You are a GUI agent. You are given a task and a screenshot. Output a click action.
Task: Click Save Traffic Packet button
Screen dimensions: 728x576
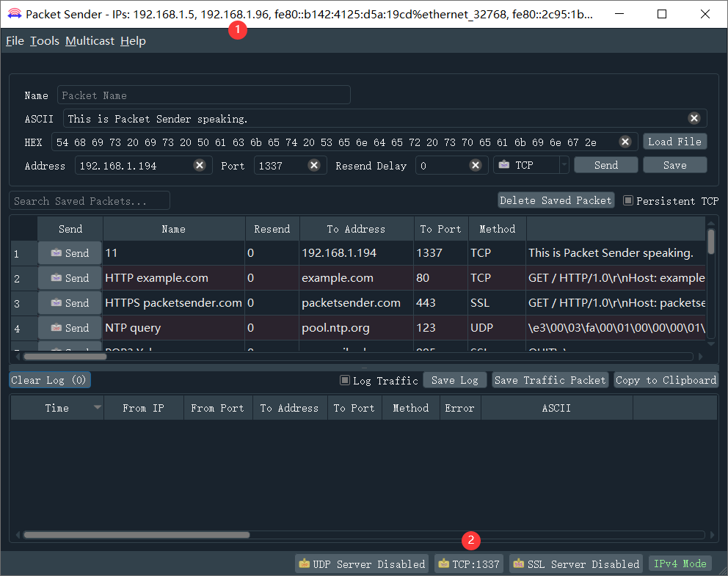pos(550,380)
